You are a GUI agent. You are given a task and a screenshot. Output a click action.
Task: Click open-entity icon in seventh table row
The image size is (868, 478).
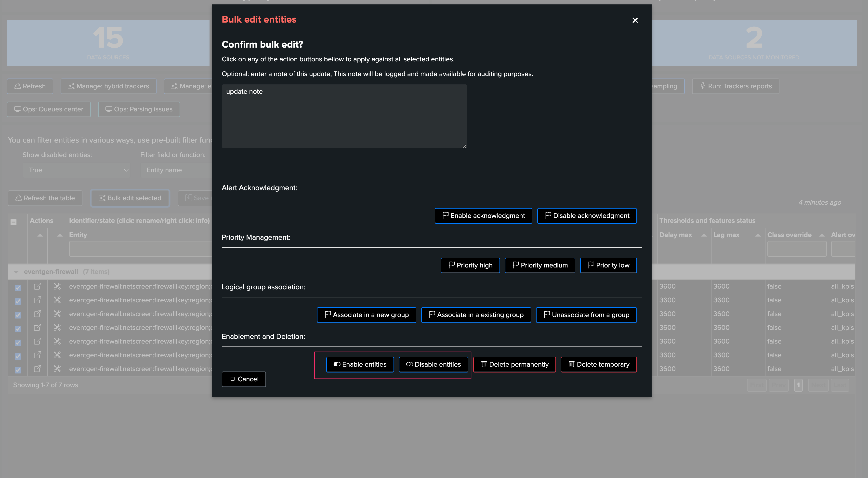coord(37,369)
